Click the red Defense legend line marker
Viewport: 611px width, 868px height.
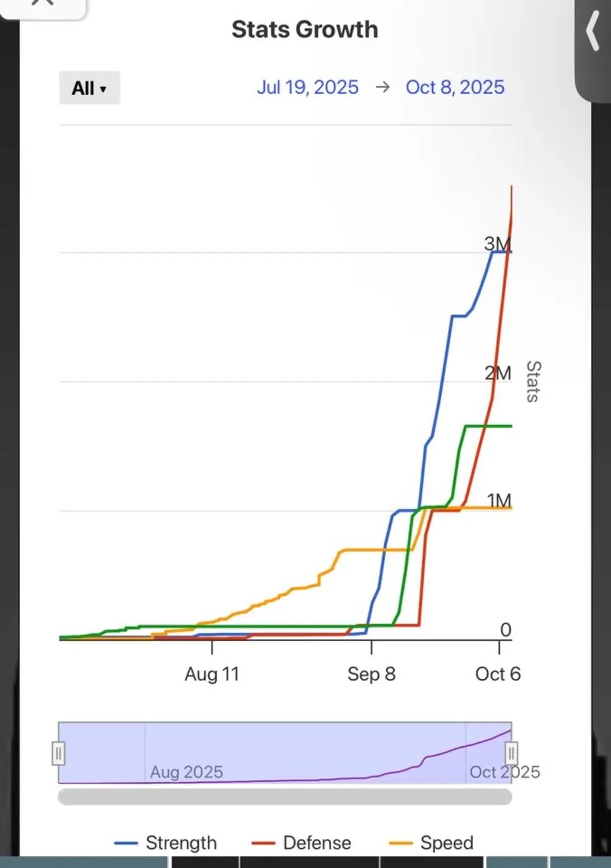pos(263,843)
